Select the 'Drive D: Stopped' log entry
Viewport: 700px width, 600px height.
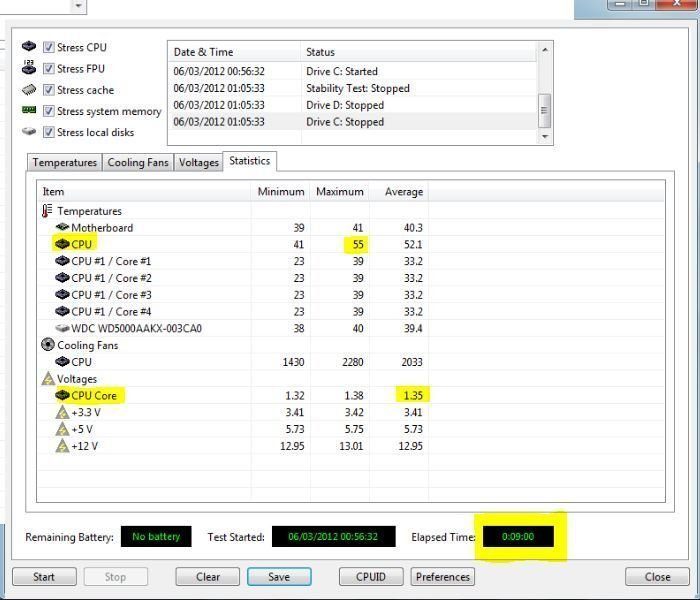353,105
